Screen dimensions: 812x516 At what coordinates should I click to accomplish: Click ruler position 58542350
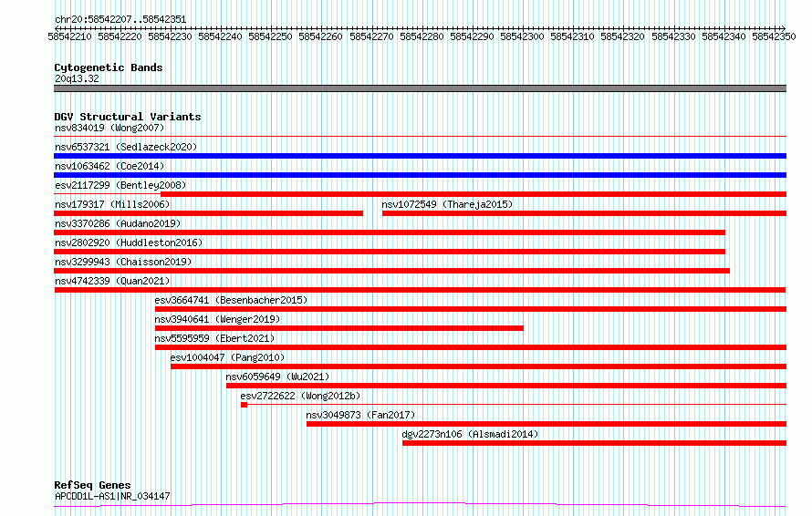[775, 36]
